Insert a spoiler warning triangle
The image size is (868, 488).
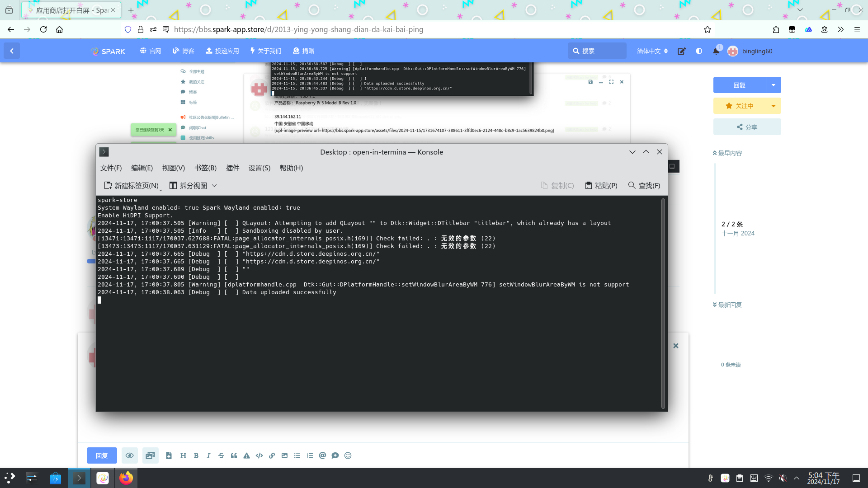pos(246,455)
